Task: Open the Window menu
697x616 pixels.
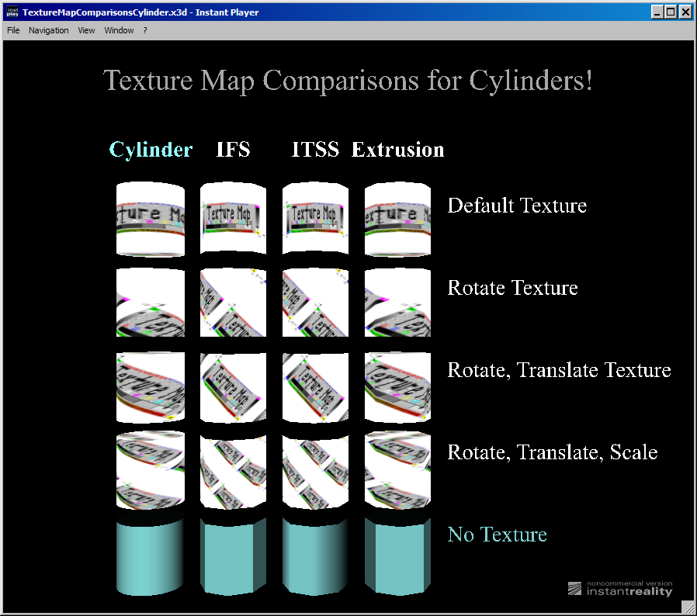Action: pos(119,30)
